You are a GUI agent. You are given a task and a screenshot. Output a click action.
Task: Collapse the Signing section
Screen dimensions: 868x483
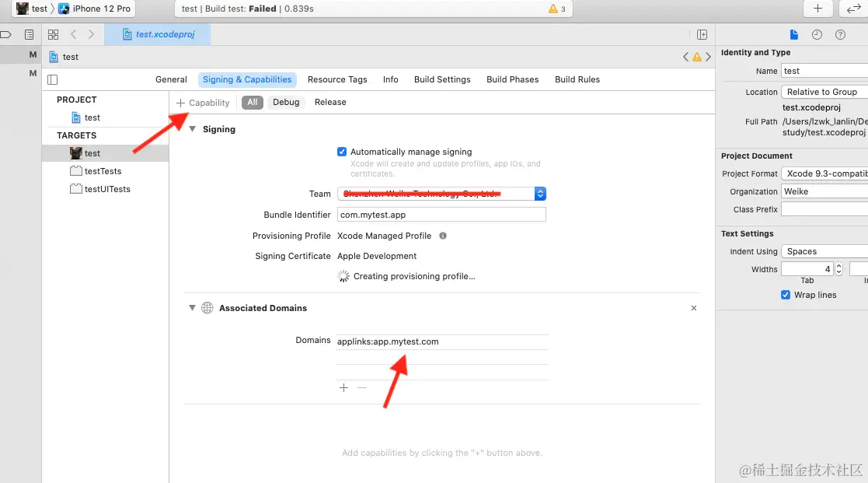point(193,129)
